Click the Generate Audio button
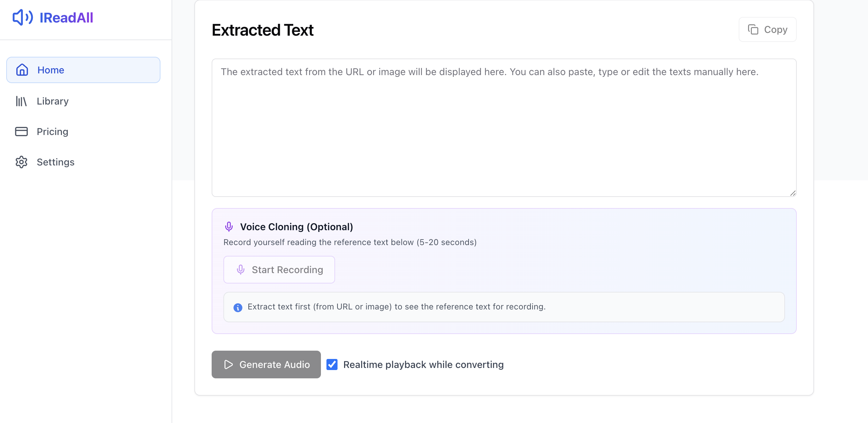This screenshot has height=423, width=868. (x=266, y=364)
